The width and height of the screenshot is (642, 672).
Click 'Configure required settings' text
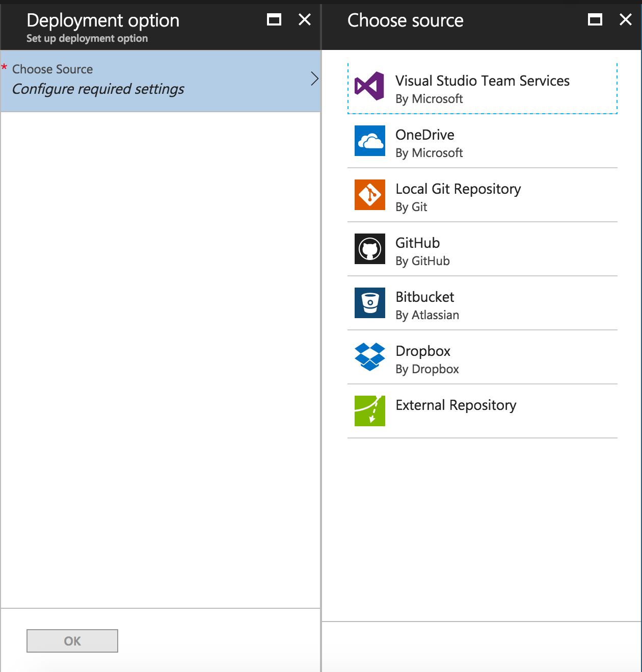[98, 89]
